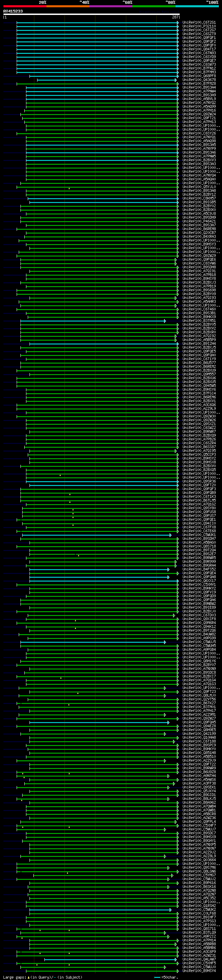Click the UniRef100_Q9ZW29 label
The height and width of the screenshot is (980, 222).
click(x=199, y=256)
